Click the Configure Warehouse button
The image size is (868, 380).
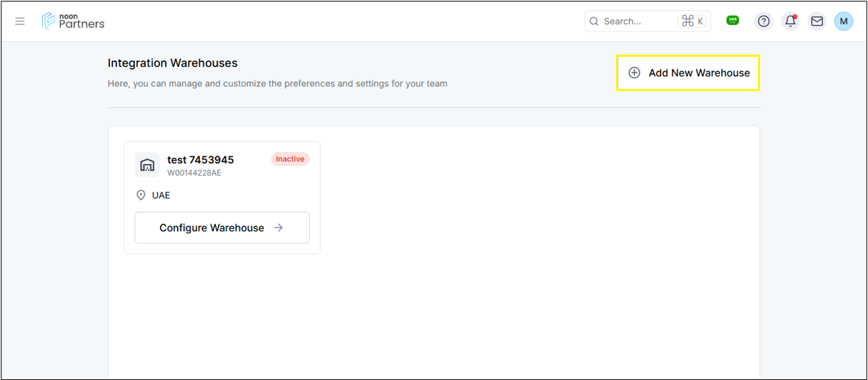(222, 228)
